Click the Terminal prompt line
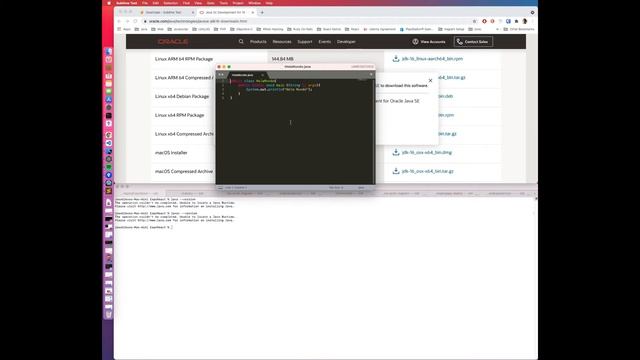This screenshot has height=360, width=640. click(x=144, y=227)
